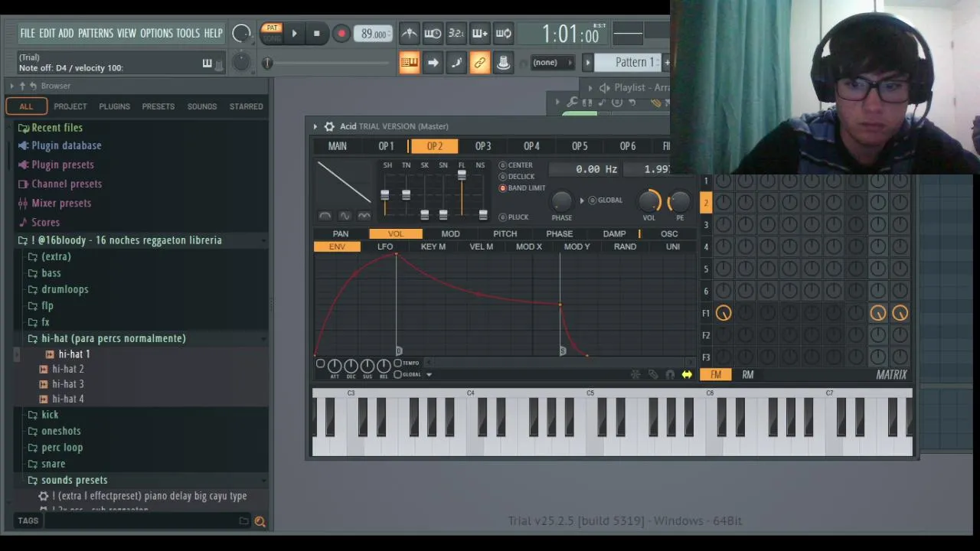Screen dimensions: 980x551
Task: Enable the DECLICK option
Action: click(517, 177)
